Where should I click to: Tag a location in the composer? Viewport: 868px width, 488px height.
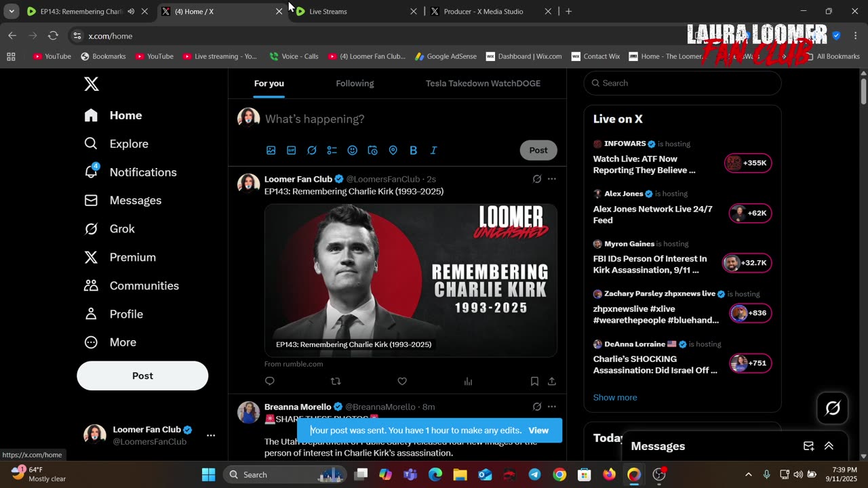[393, 150]
